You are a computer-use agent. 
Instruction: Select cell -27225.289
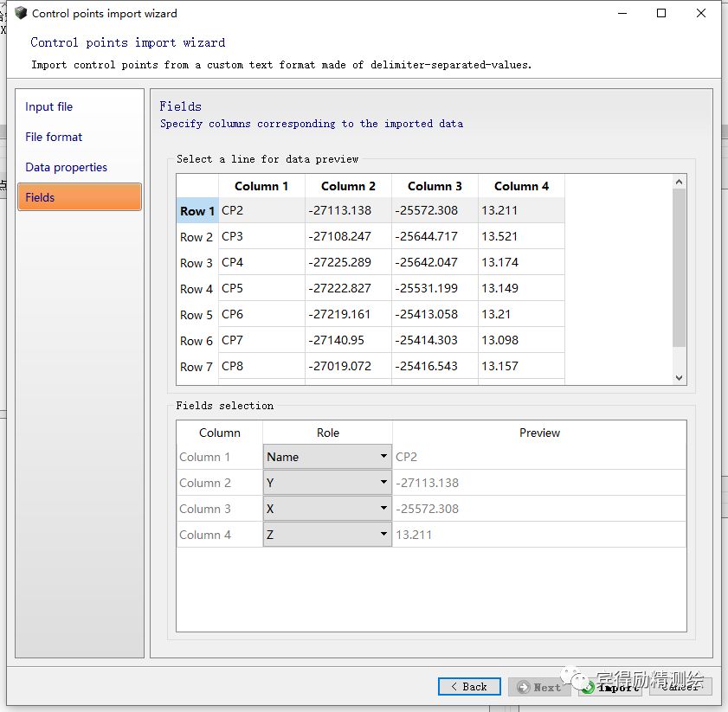point(348,262)
